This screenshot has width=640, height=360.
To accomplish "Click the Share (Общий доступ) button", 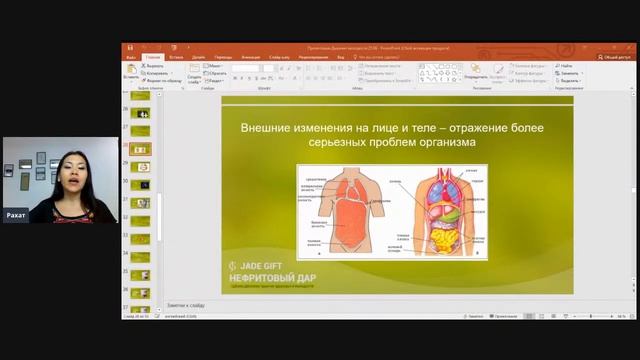I will [614, 57].
